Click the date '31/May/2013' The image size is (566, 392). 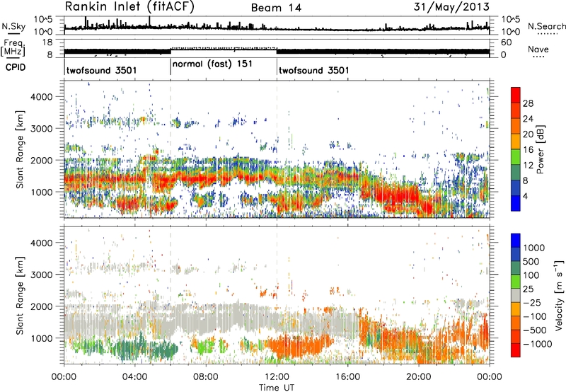451,6
